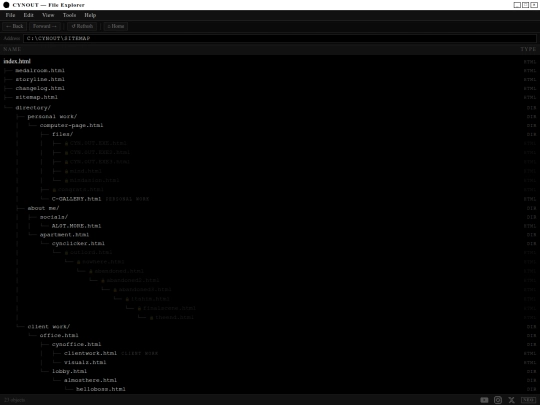This screenshot has height=405, width=540.
Task: Open almosthere.html
Action: coord(90,380)
